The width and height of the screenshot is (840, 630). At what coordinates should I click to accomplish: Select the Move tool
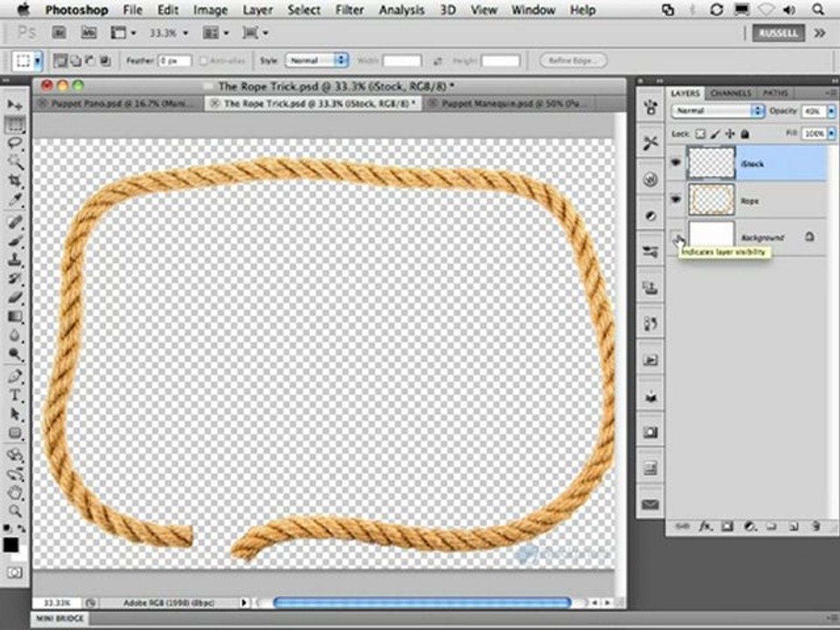tap(15, 105)
